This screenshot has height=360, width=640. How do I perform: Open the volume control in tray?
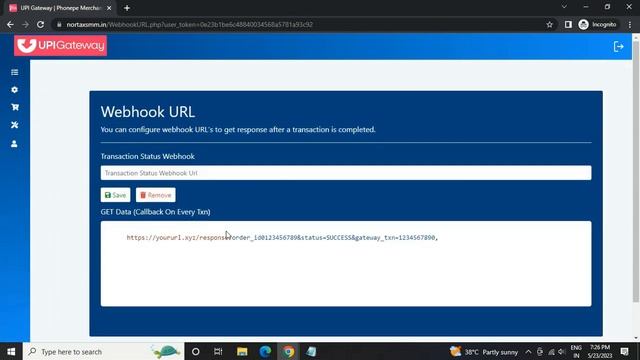tap(562, 351)
